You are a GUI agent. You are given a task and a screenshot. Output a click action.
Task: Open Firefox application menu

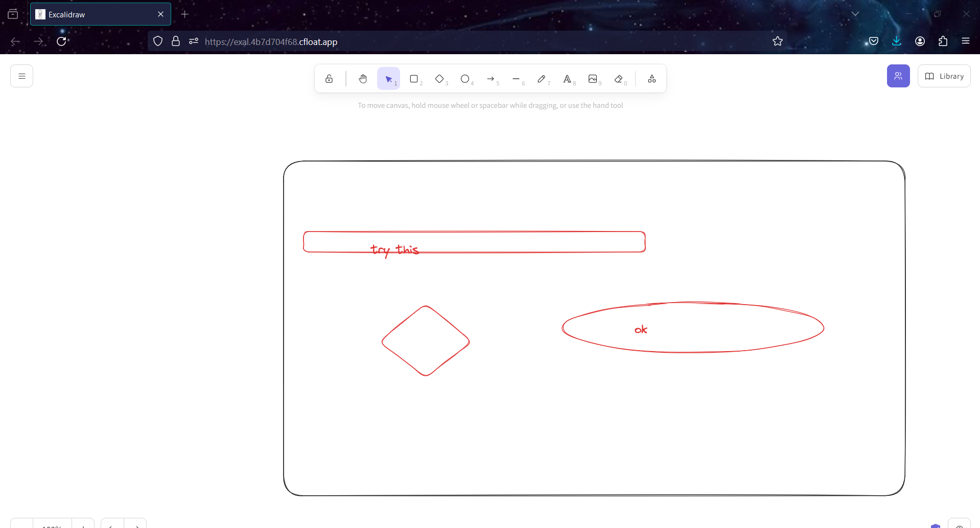point(966,41)
